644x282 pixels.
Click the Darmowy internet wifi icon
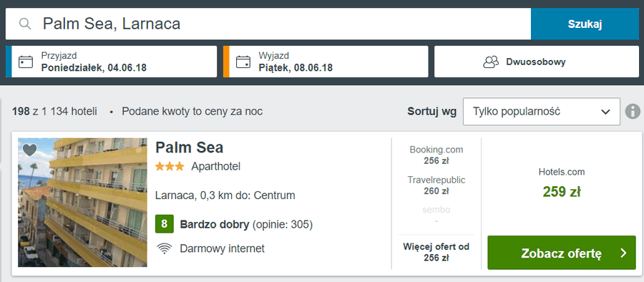165,248
